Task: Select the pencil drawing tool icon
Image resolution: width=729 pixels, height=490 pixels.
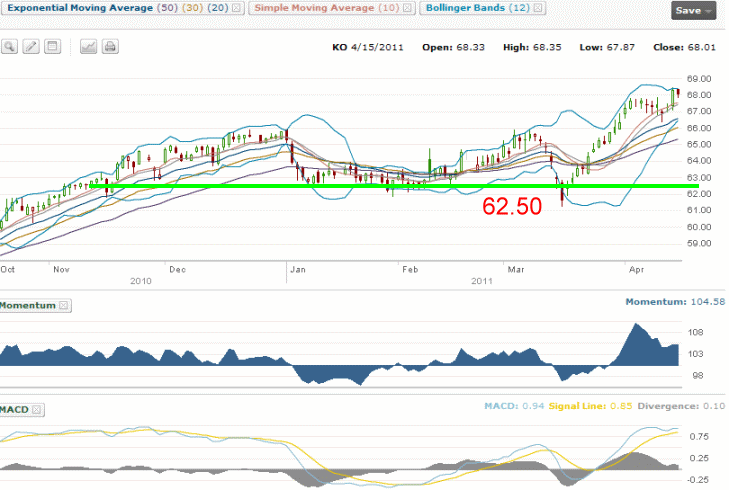Action: tap(31, 46)
